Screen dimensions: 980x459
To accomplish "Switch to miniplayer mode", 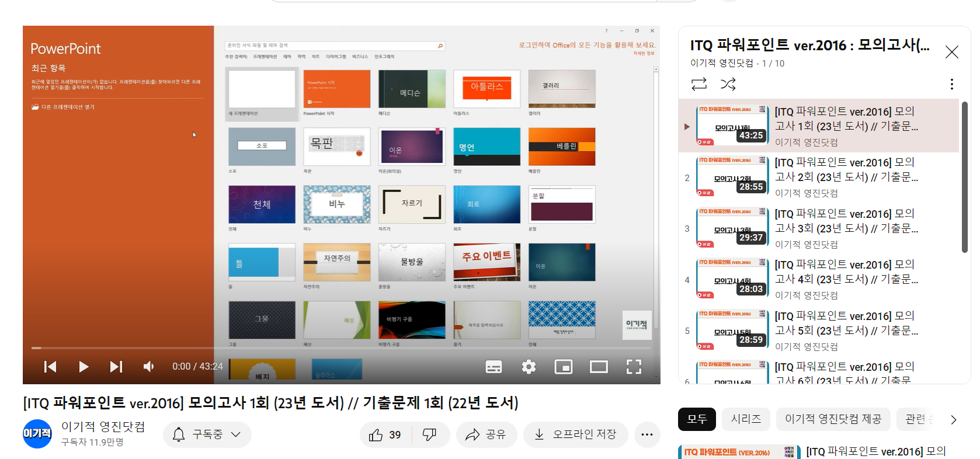I will point(564,367).
